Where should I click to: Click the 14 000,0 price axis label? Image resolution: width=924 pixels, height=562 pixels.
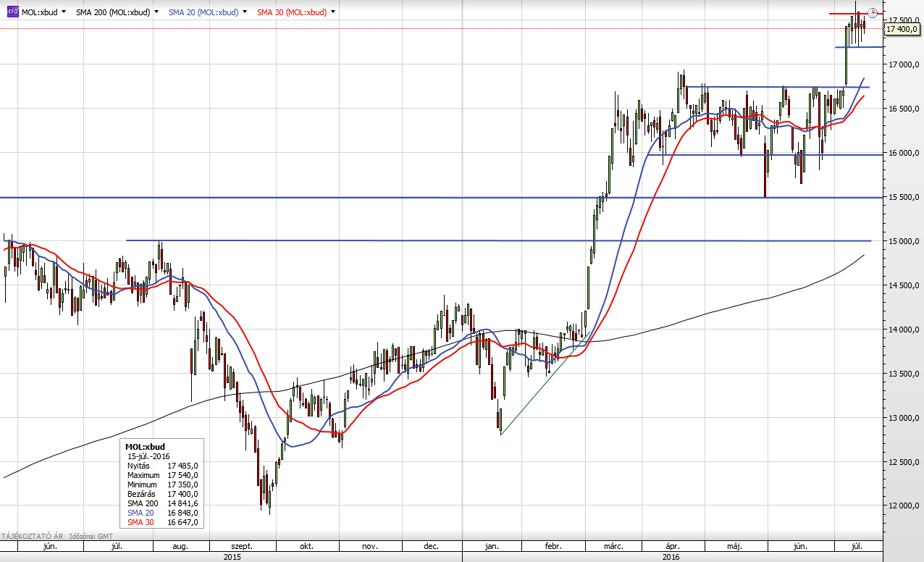(903, 330)
